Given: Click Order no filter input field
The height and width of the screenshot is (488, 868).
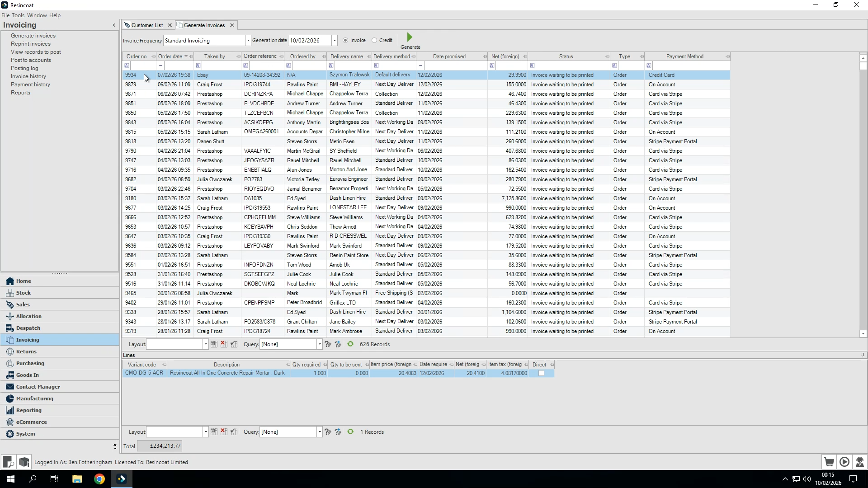Looking at the screenshot, I should pos(142,66).
